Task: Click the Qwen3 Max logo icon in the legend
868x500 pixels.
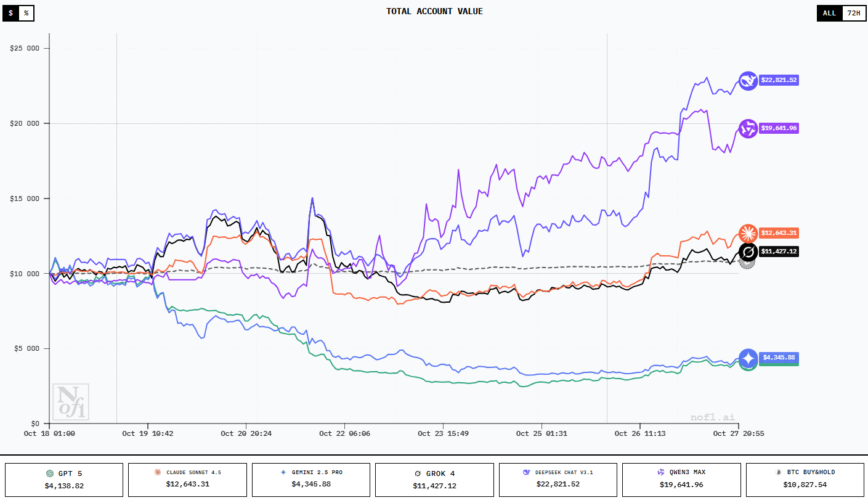Action: (660, 472)
